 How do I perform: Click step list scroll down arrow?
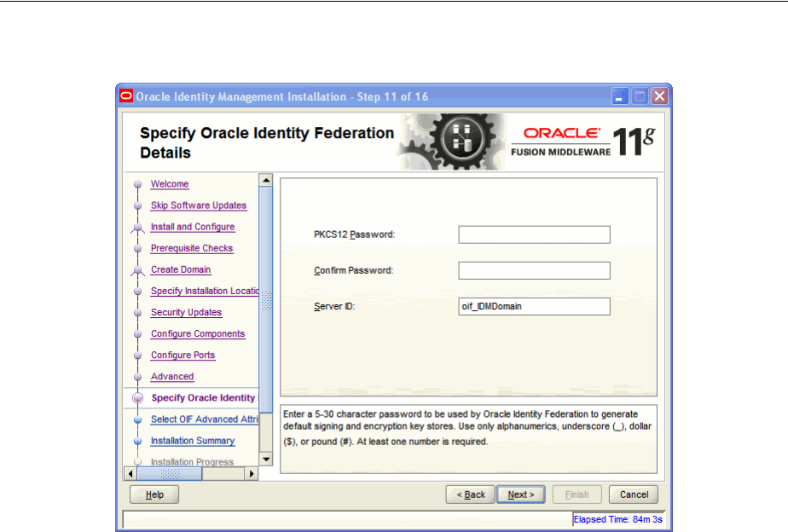point(266,460)
